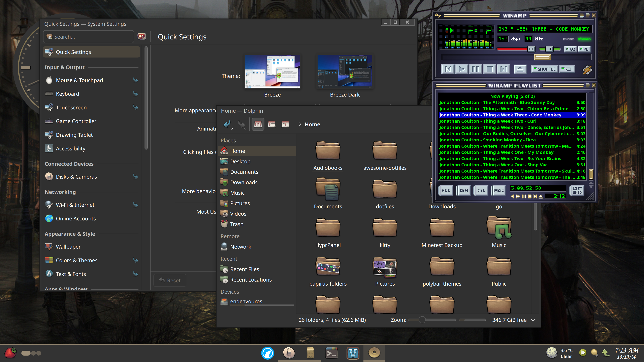Open Trash in Dolphin Places
The width and height of the screenshot is (644, 362).
click(257, 224)
